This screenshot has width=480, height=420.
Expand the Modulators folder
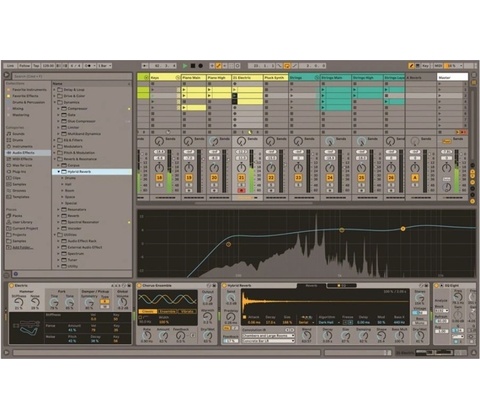coord(54,146)
